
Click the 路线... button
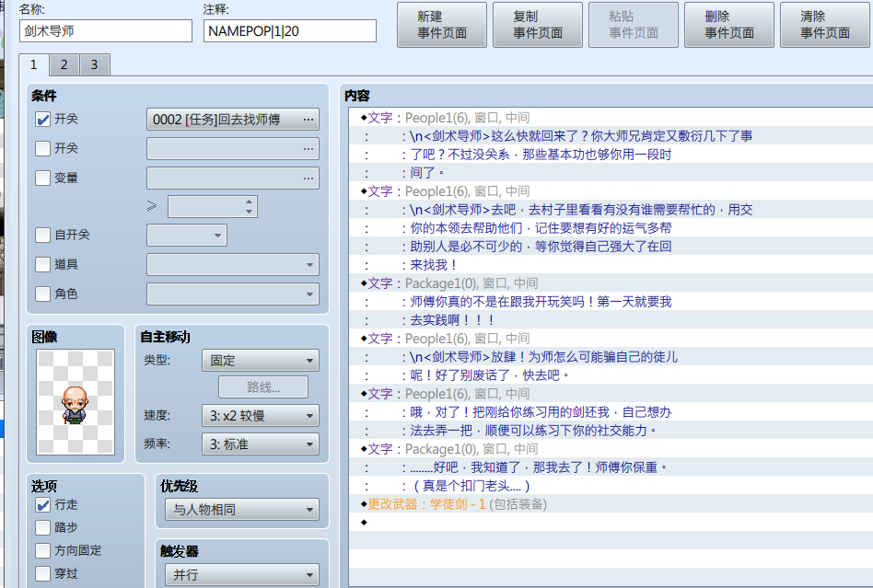pyautogui.click(x=263, y=387)
